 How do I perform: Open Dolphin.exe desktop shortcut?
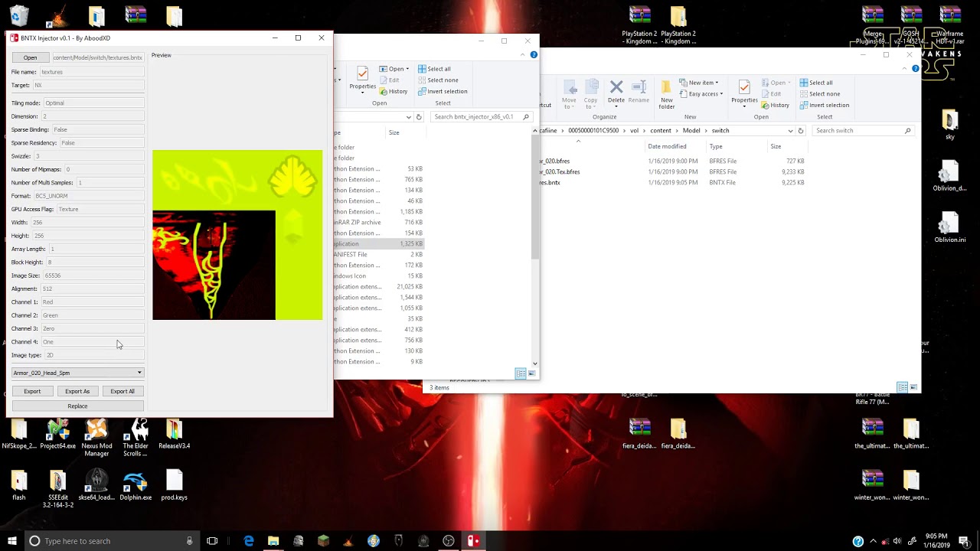136,486
